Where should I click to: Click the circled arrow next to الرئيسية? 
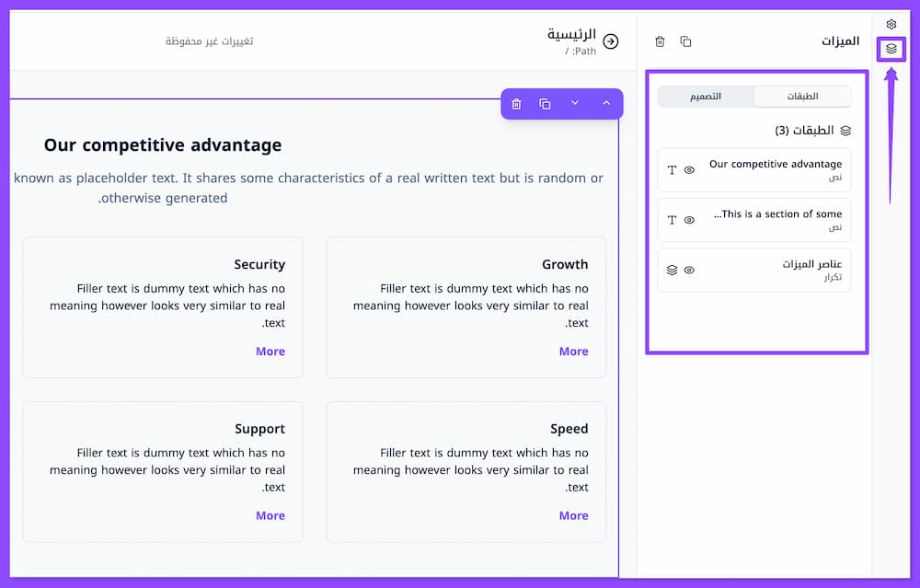611,41
